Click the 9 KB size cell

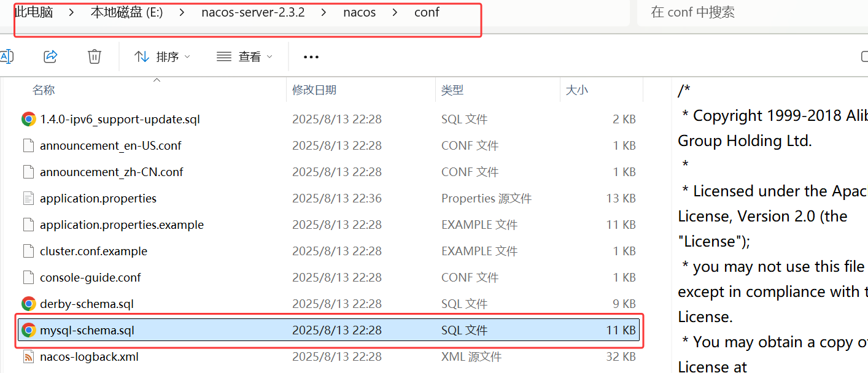(624, 304)
